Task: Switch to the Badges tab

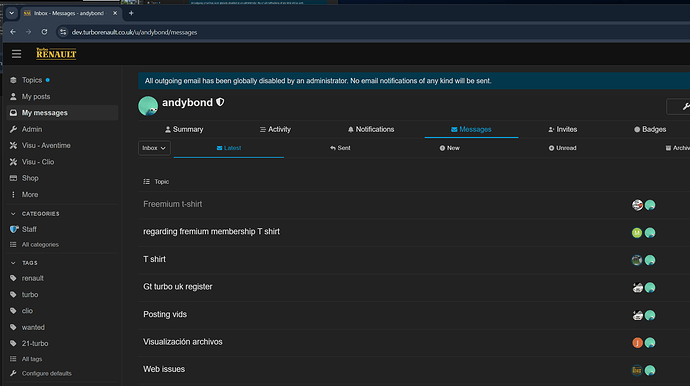Action: coord(650,129)
